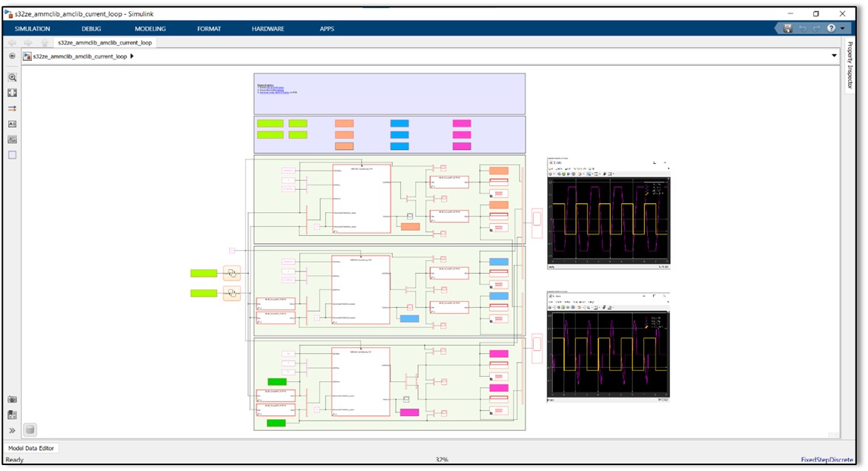
Task: Select the Zoom tool in the left palette
Action: (x=12, y=76)
